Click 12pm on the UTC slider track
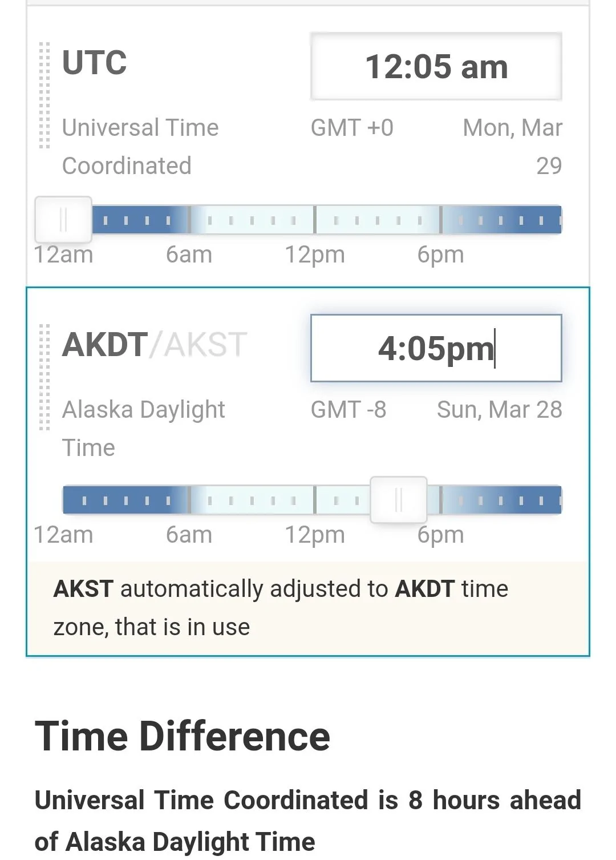This screenshot has width=616, height=860. coord(315,220)
